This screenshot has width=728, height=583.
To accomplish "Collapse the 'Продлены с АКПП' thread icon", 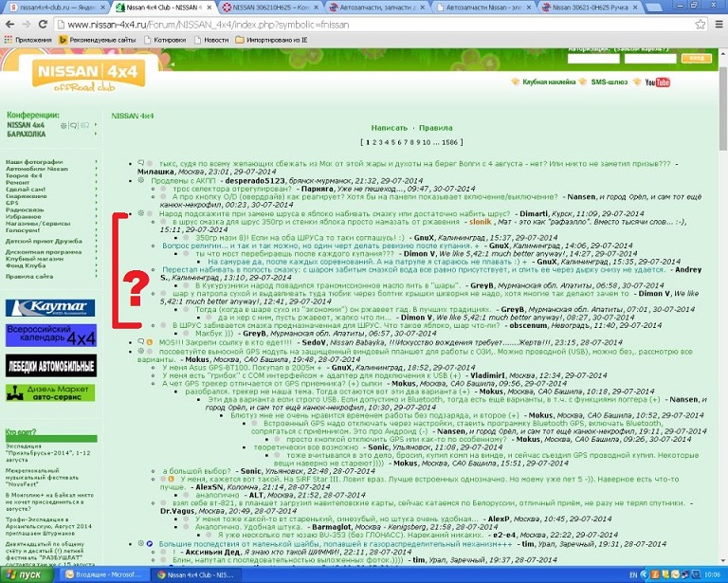I will (140, 180).
